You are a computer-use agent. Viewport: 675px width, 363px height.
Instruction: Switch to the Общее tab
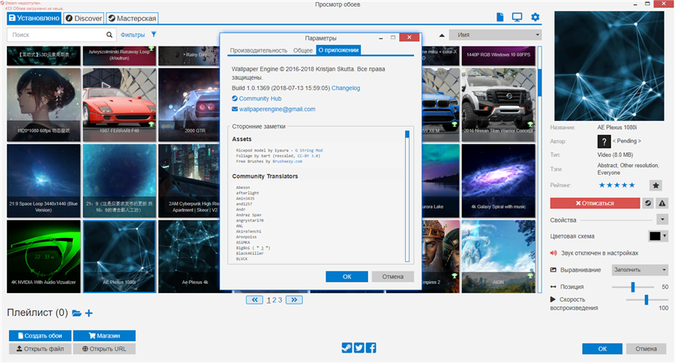tap(303, 50)
